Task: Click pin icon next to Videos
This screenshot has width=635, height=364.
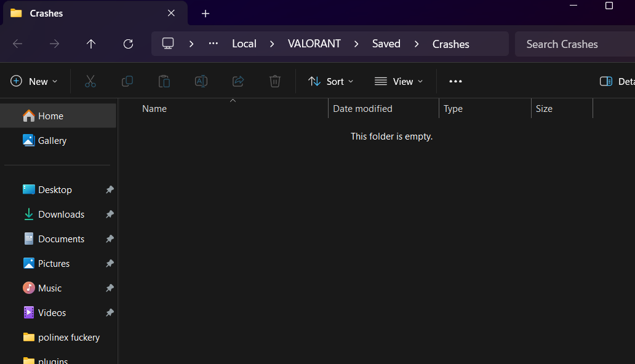Action: coord(110,312)
